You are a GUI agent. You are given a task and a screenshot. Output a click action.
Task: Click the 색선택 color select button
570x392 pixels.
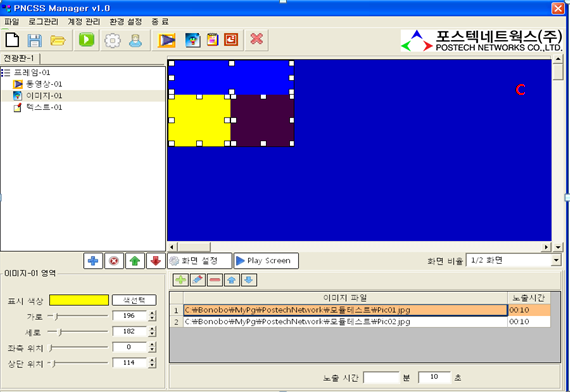coord(134,300)
